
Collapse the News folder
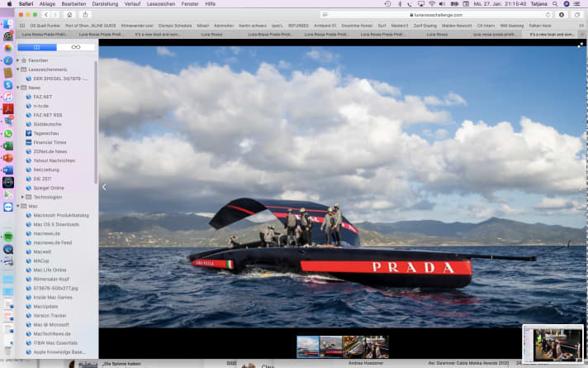pyautogui.click(x=17, y=88)
